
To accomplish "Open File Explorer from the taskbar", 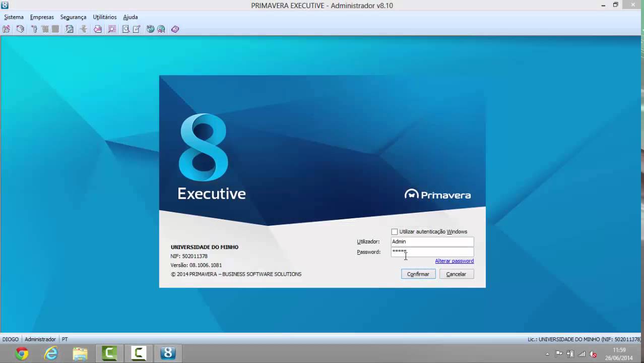I will click(80, 353).
